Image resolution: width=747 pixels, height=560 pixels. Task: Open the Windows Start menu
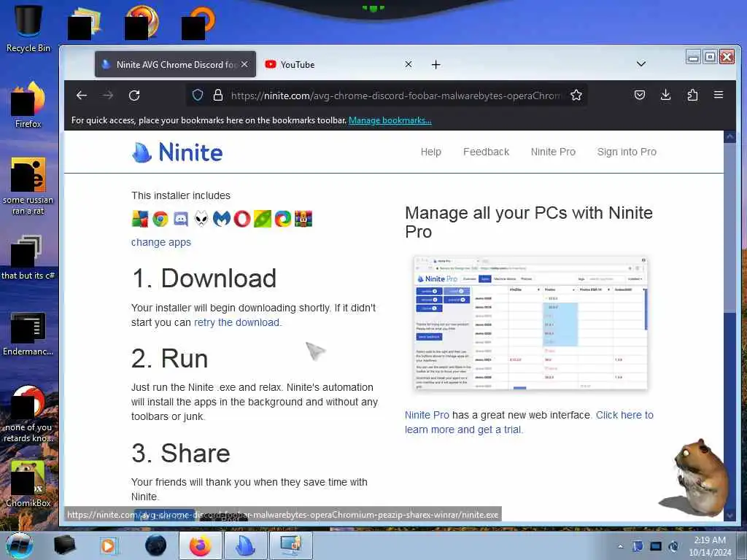(x=19, y=545)
